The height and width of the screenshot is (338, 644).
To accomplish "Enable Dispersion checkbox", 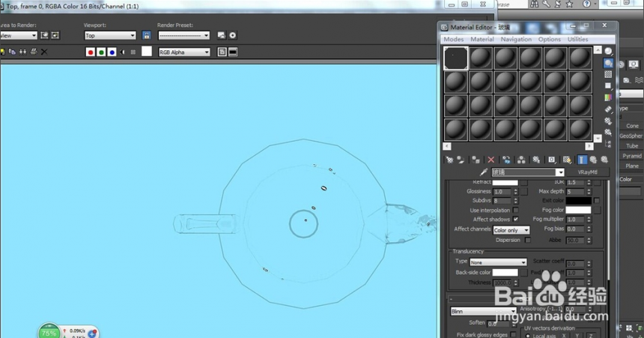I will (x=528, y=240).
